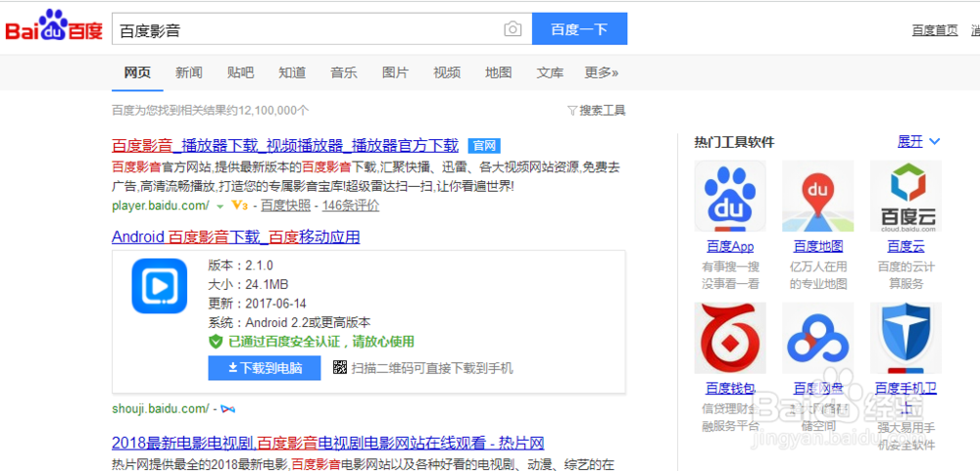Click the V3 credibility badge
The width and height of the screenshot is (980, 471).
click(x=239, y=206)
